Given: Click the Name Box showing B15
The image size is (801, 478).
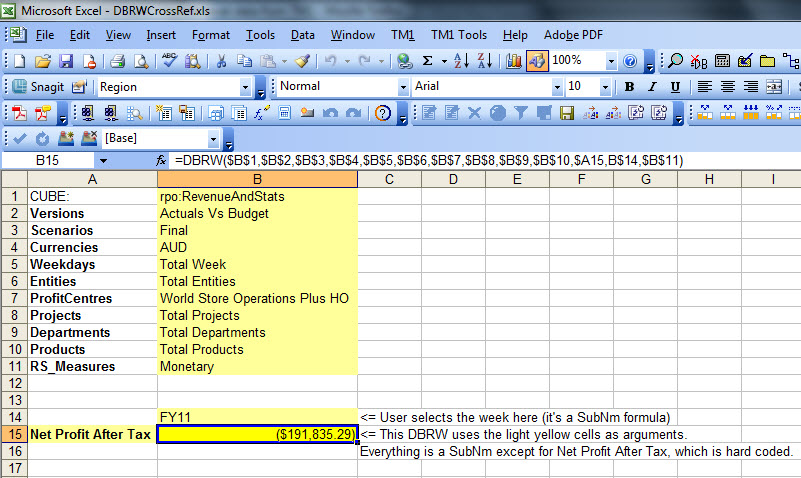Looking at the screenshot, I should click(48, 161).
